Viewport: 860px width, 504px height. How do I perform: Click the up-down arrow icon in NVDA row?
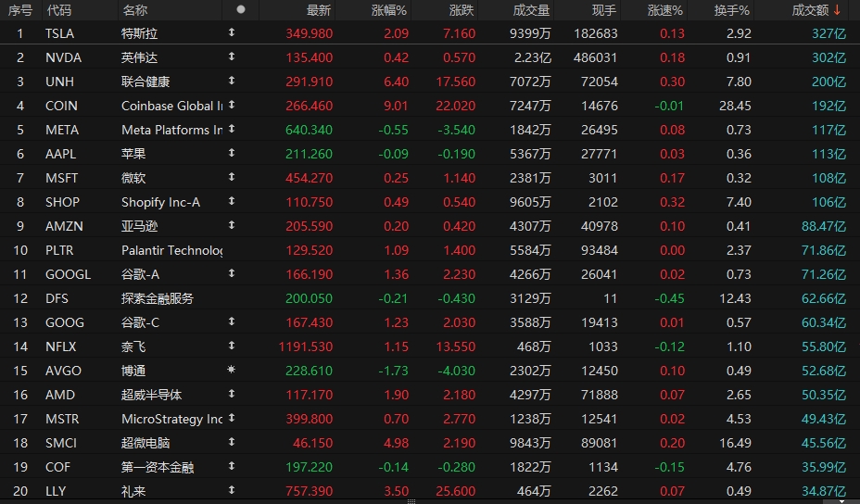(232, 57)
